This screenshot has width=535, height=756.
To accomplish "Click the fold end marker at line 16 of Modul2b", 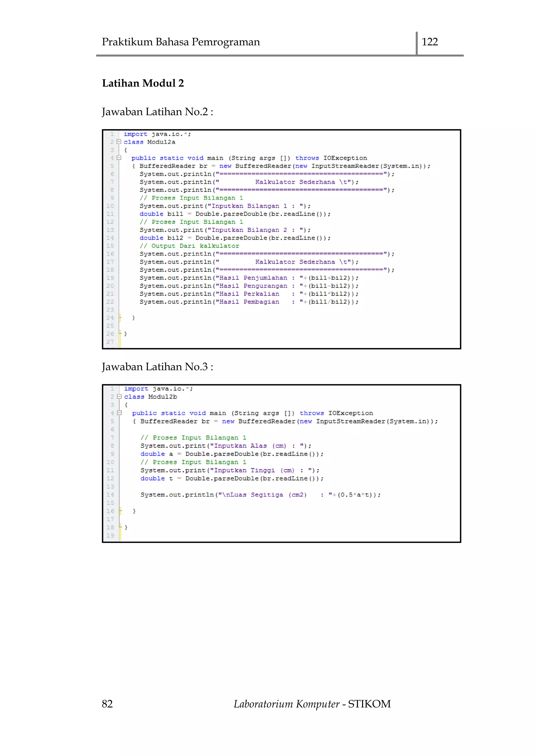I will point(121,511).
